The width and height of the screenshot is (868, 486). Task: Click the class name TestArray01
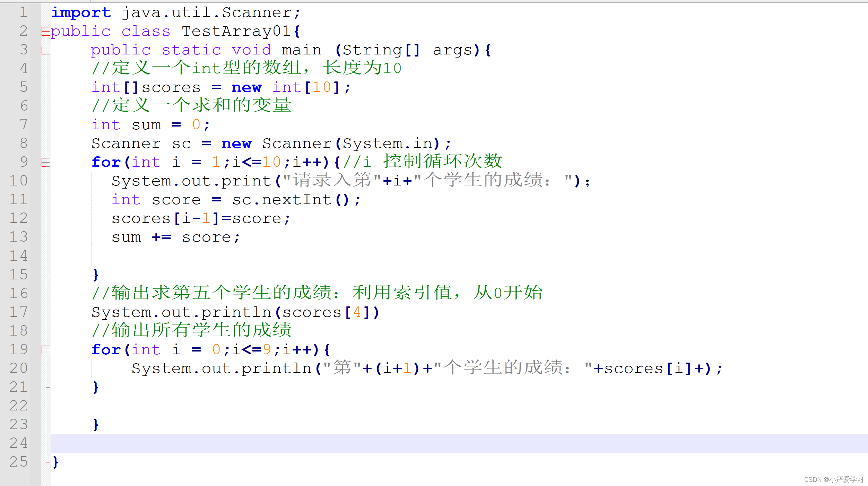tap(236, 32)
